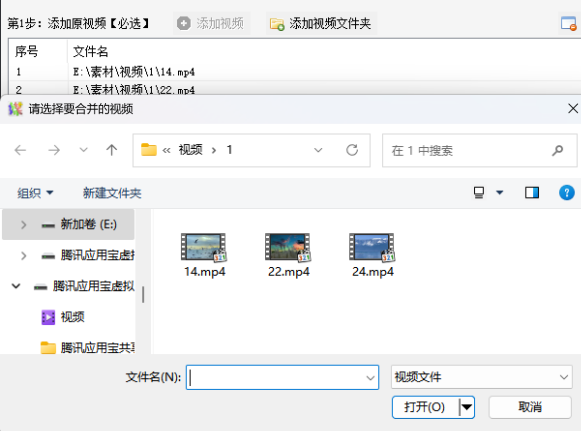
Task: Open the address bar history dropdown
Action: tap(318, 150)
